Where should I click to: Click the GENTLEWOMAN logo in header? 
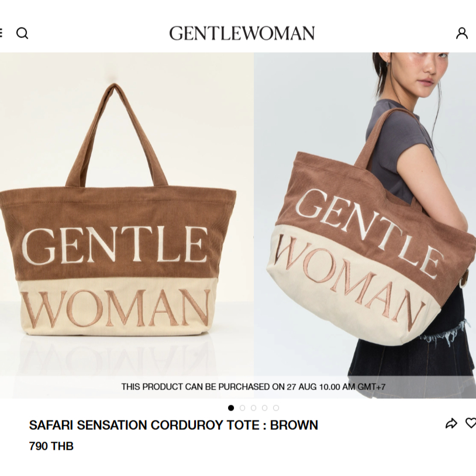[x=242, y=33]
